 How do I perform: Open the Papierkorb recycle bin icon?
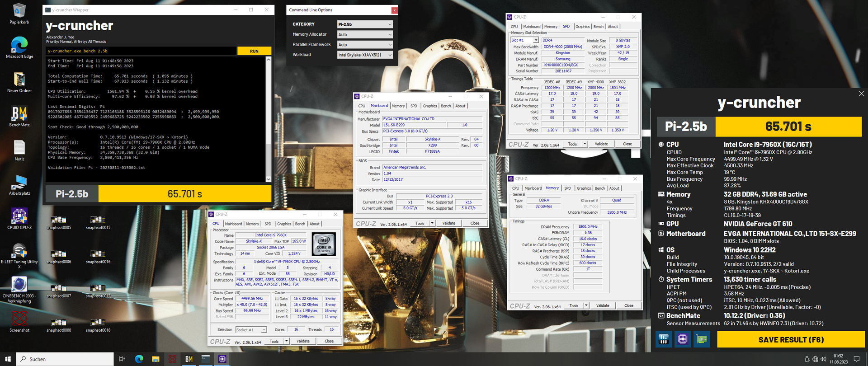(x=19, y=13)
